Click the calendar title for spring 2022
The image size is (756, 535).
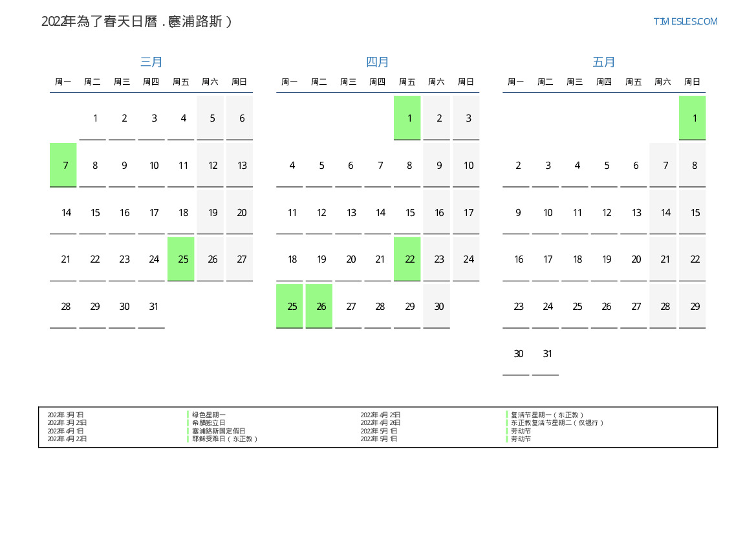click(136, 21)
